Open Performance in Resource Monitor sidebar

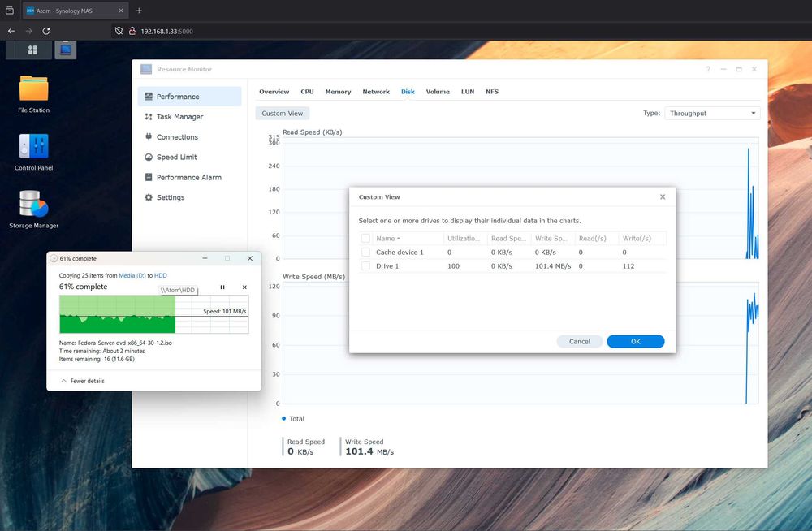tap(189, 97)
